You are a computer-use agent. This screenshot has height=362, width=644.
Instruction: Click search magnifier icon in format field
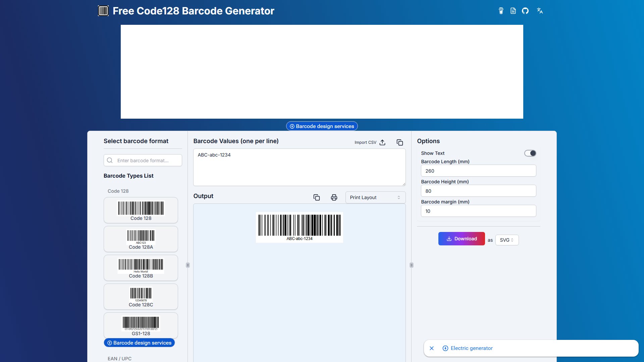coord(110,160)
